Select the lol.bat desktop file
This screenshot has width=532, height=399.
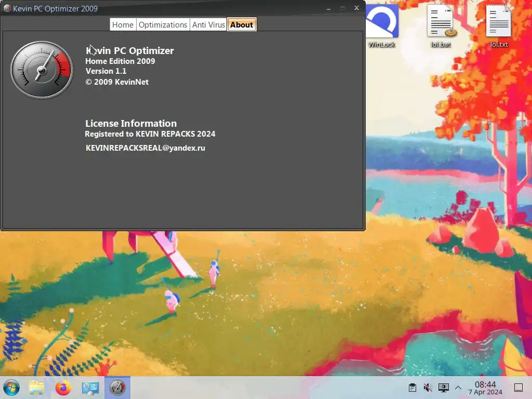pyautogui.click(x=441, y=26)
